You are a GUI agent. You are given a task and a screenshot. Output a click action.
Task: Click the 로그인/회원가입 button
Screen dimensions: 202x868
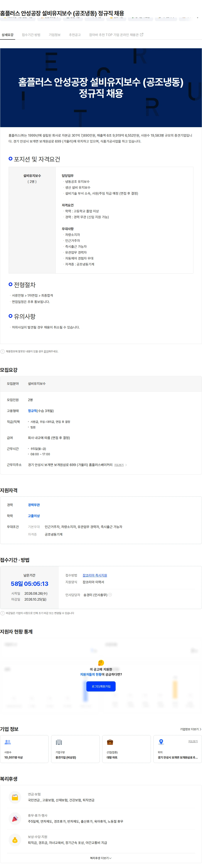click(x=101, y=686)
